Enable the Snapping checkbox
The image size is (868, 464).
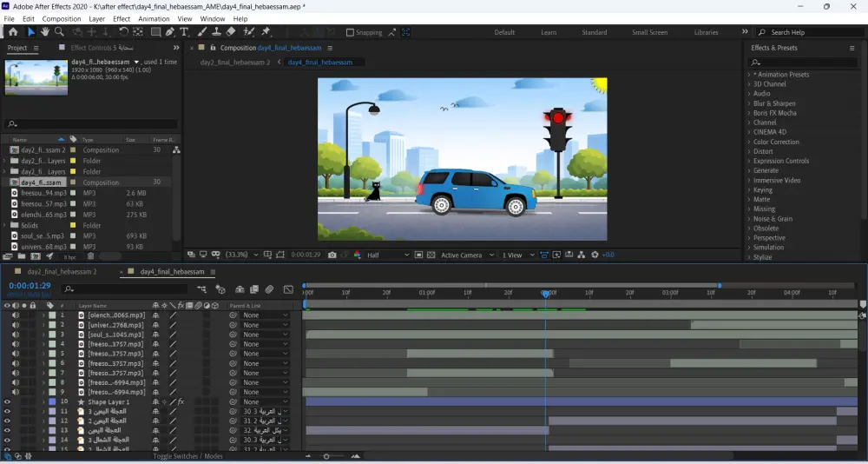[x=350, y=32]
